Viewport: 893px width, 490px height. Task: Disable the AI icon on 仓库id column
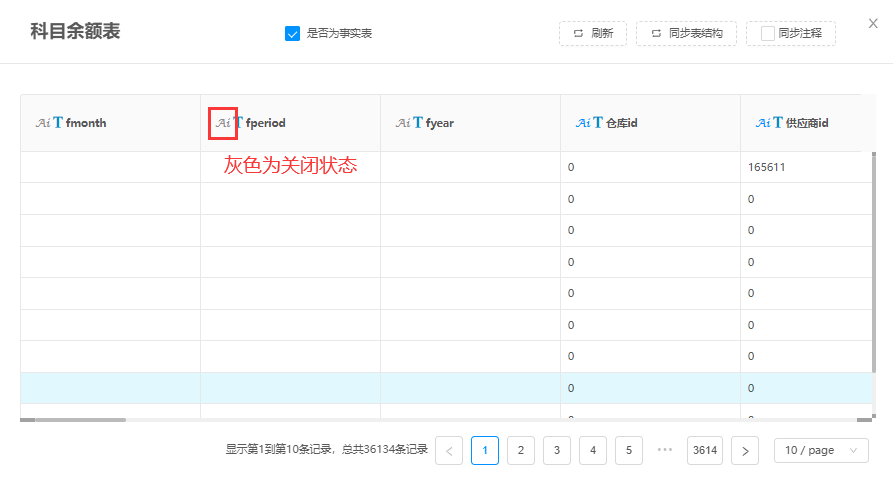(x=583, y=123)
